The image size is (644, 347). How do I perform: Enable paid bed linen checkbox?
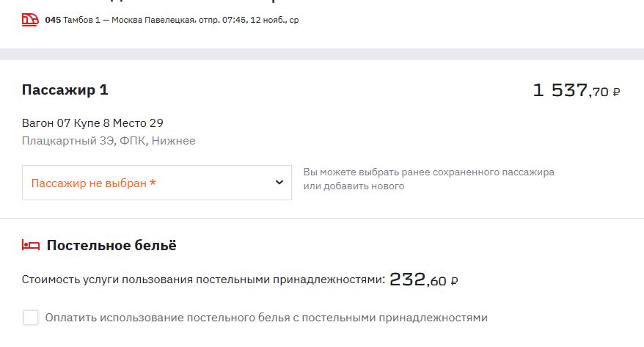31,318
